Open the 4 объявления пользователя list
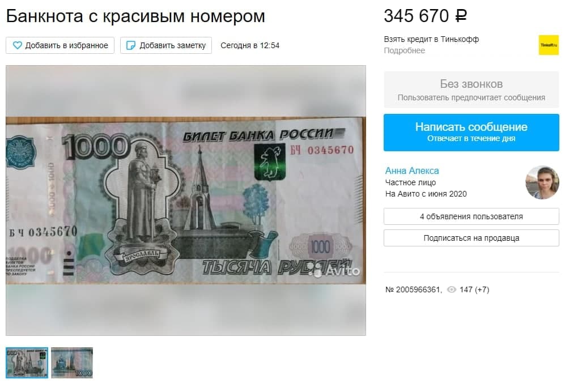Screen dimensions: 565x392 pyautogui.click(x=471, y=216)
